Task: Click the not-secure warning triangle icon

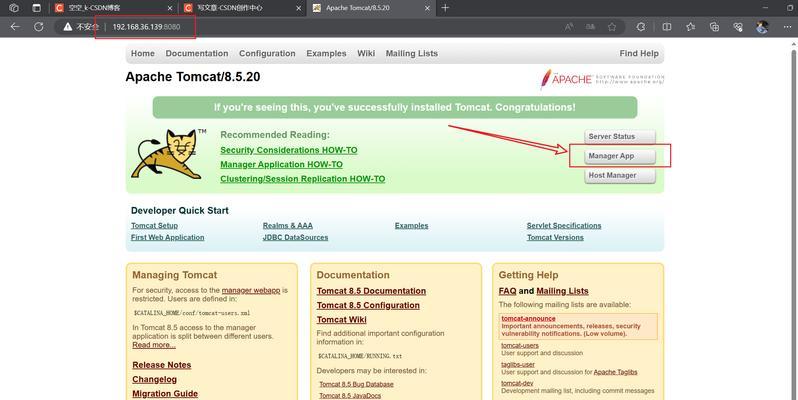Action: [x=68, y=27]
